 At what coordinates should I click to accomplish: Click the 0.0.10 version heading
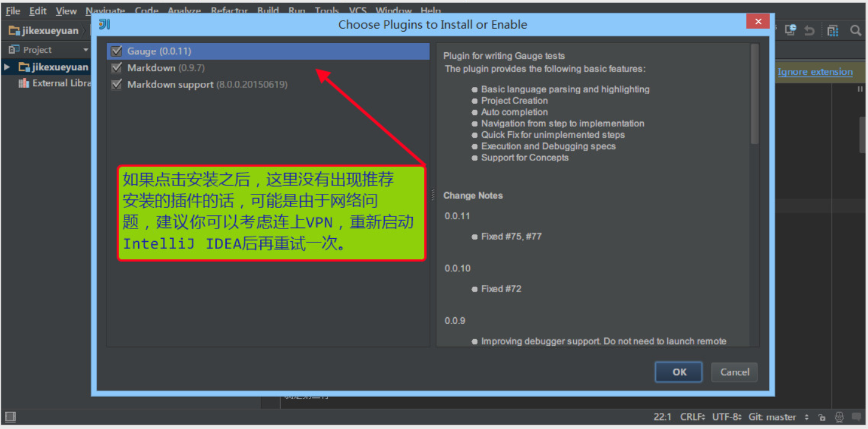(457, 268)
